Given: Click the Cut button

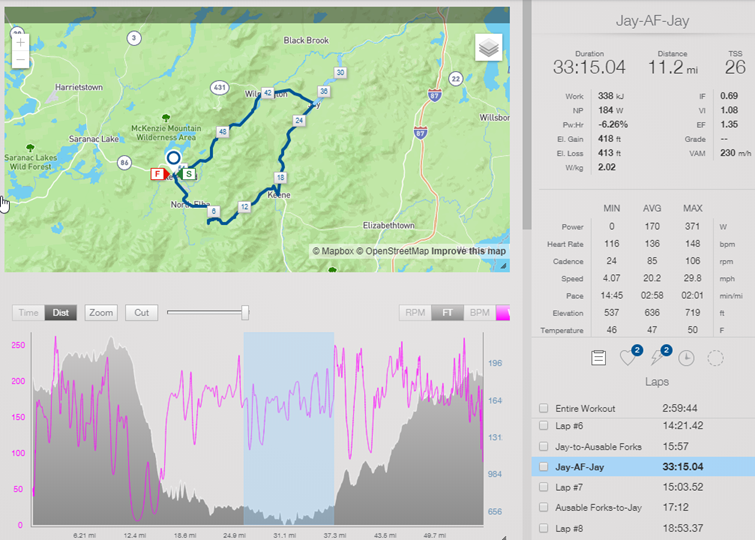Looking at the screenshot, I should coord(142,313).
